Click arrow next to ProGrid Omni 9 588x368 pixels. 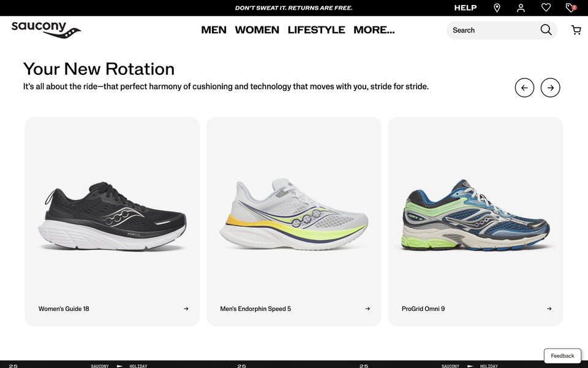(549, 309)
